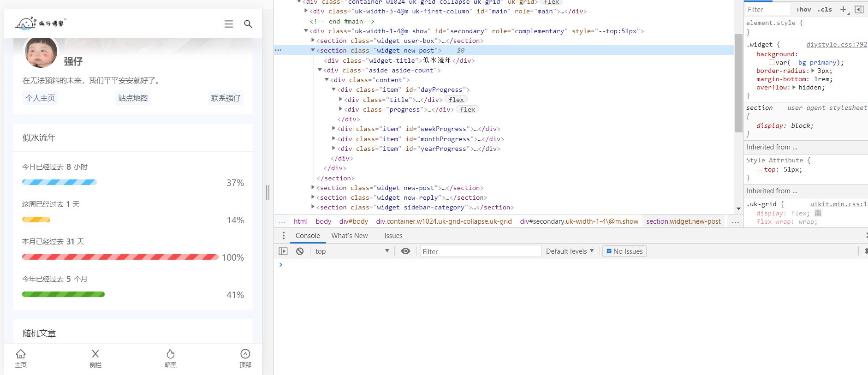868x375 pixels.
Task: Open the diystyle.css:792 source link
Action: click(x=836, y=45)
